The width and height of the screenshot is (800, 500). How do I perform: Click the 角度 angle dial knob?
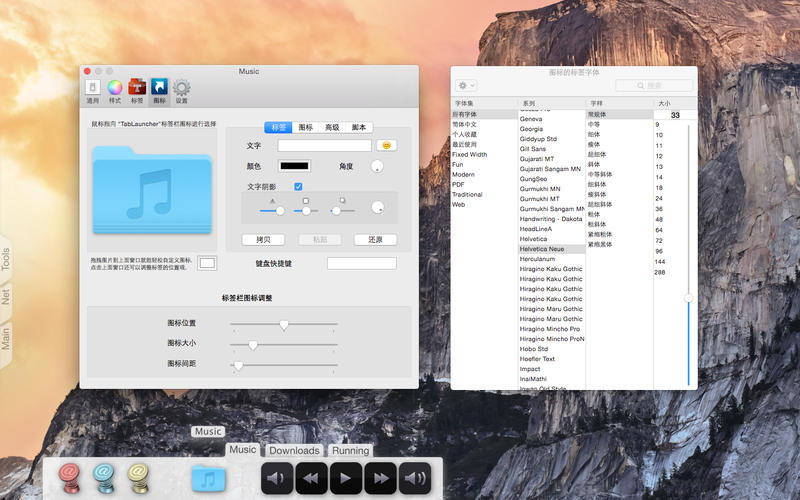tap(377, 166)
